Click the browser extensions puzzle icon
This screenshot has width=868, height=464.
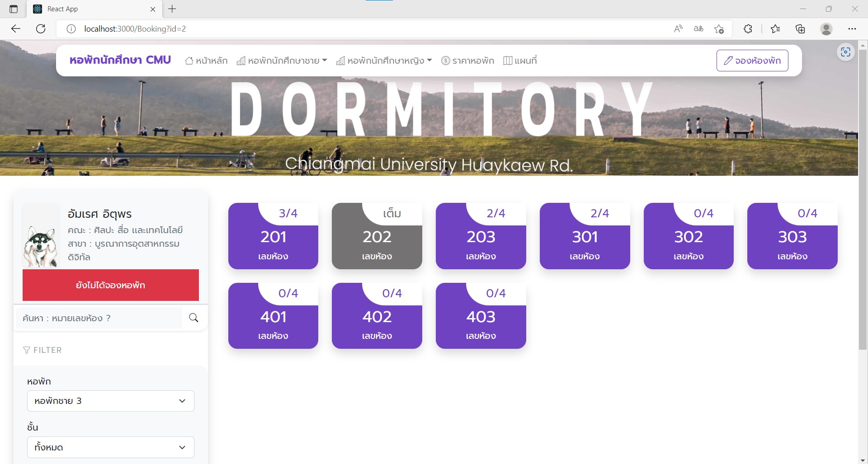coord(748,28)
